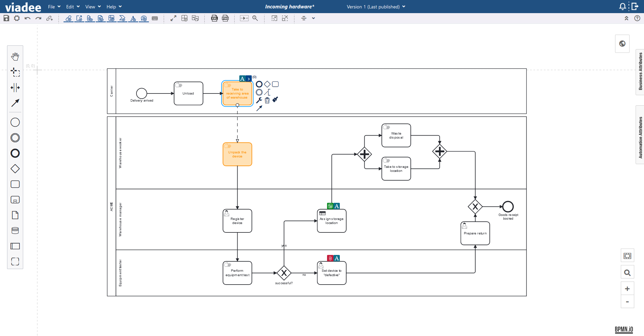
Task: Open the canvas search magnifier button
Action: point(628,272)
